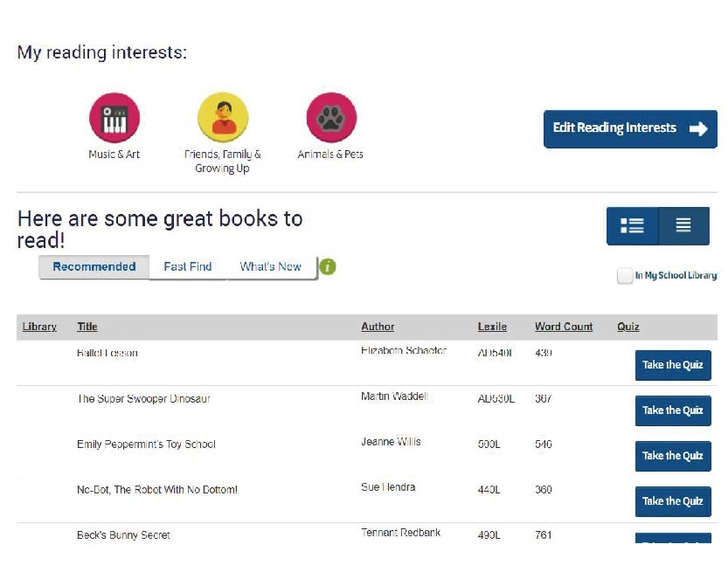
Task: Open the green info icon beside tabs
Action: (328, 266)
